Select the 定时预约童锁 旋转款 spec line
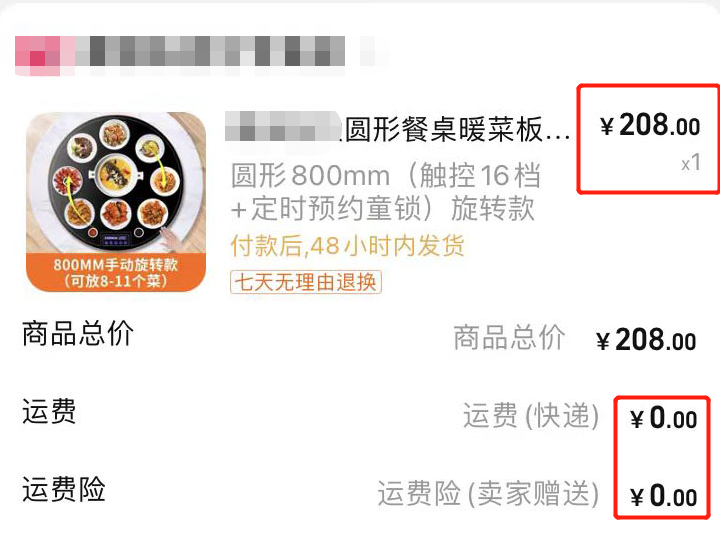 pyautogui.click(x=383, y=209)
